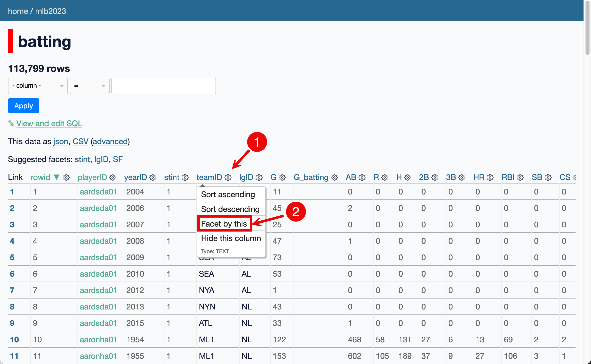Select Facet by this menu entry

coord(224,224)
